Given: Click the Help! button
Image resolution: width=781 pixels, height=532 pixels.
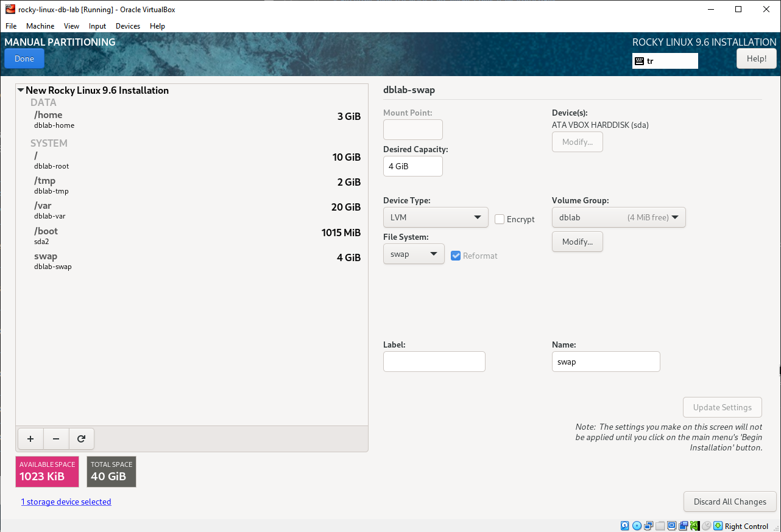Looking at the screenshot, I should (757, 59).
